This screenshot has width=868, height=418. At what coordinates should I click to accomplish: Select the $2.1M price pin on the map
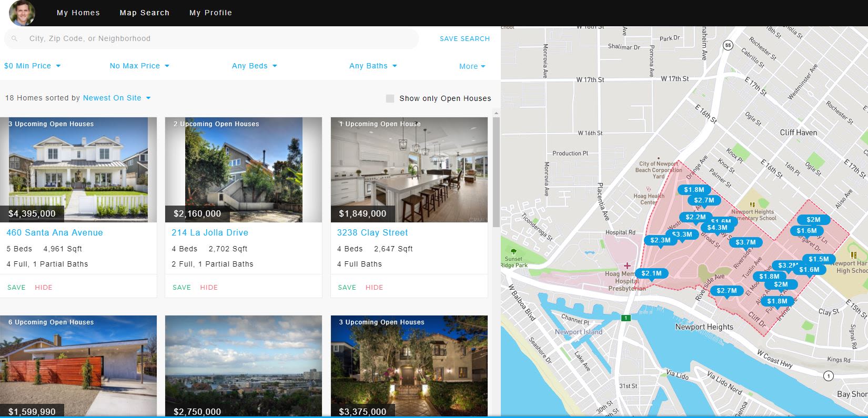pyautogui.click(x=652, y=273)
